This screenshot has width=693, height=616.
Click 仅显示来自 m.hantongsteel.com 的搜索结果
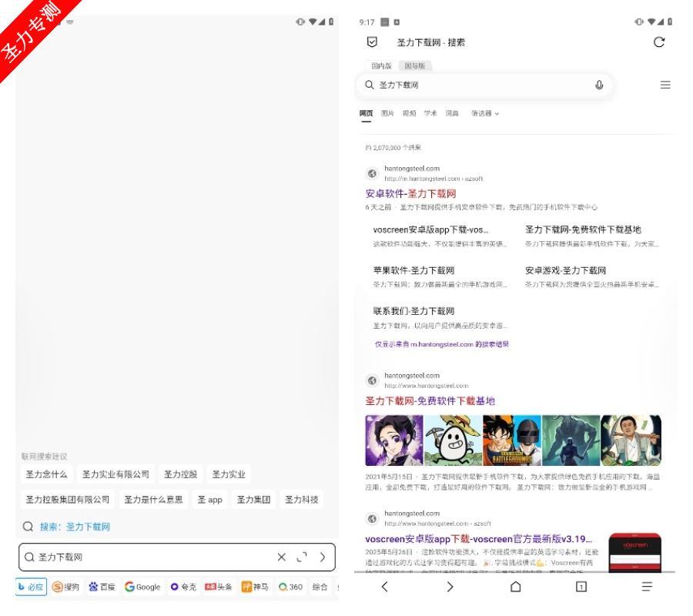(x=442, y=344)
